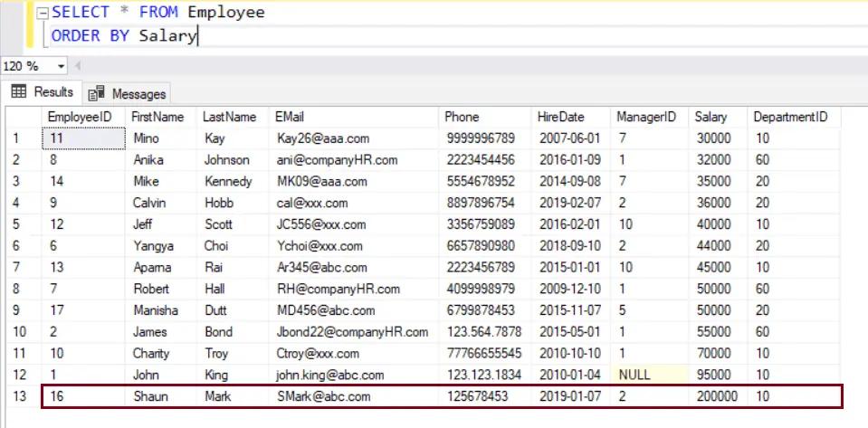Click the left scroll arrow of the editor scrollbar

tap(77, 66)
